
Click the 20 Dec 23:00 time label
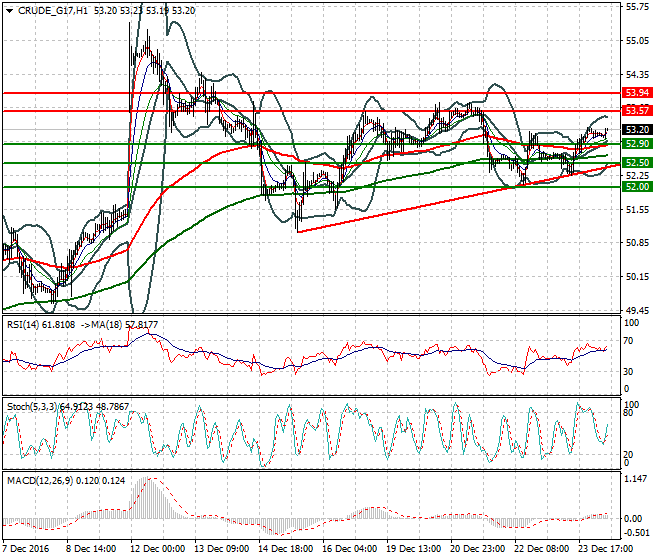(x=477, y=549)
